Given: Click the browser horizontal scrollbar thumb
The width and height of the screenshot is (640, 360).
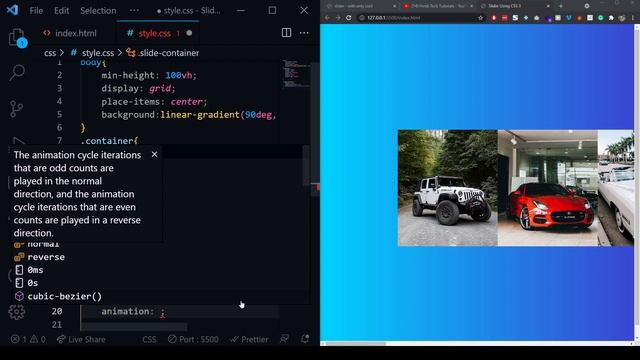Looking at the screenshot, I should click(356, 344).
